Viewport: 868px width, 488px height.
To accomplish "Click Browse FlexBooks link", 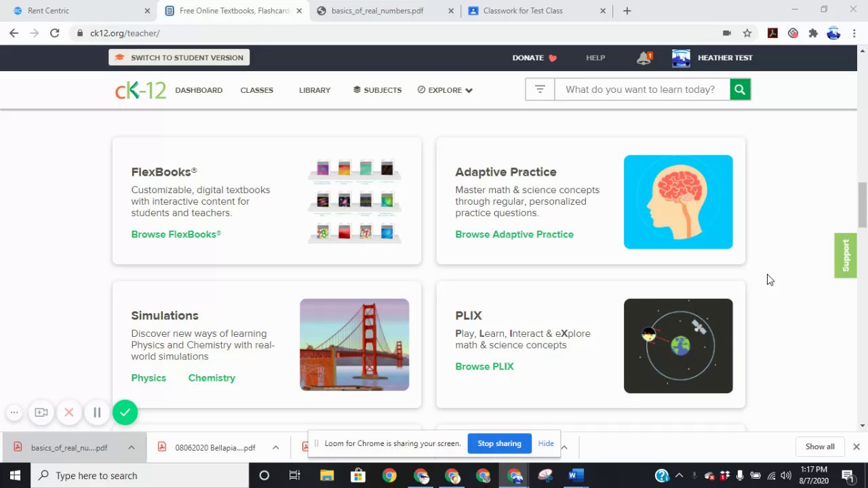I will (x=176, y=235).
